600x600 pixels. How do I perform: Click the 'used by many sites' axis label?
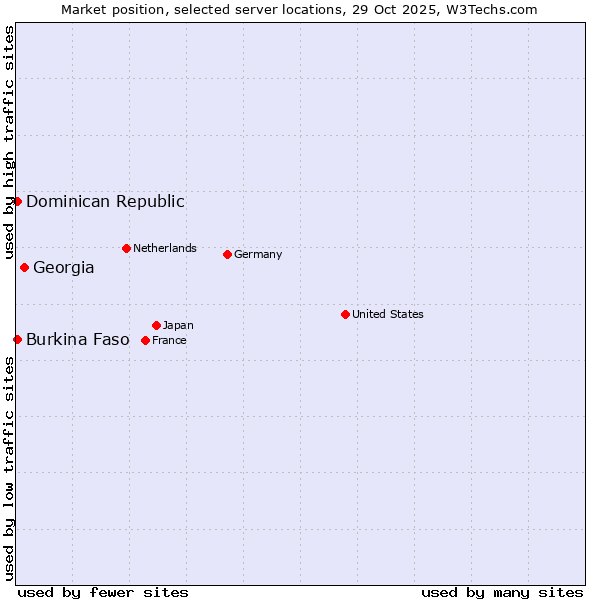(x=502, y=592)
